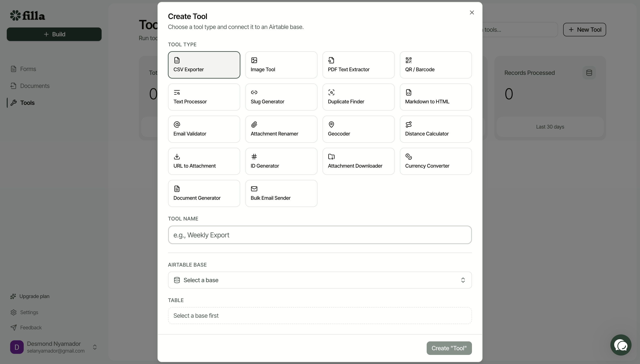Open the Select a base dropdown

[319, 280]
